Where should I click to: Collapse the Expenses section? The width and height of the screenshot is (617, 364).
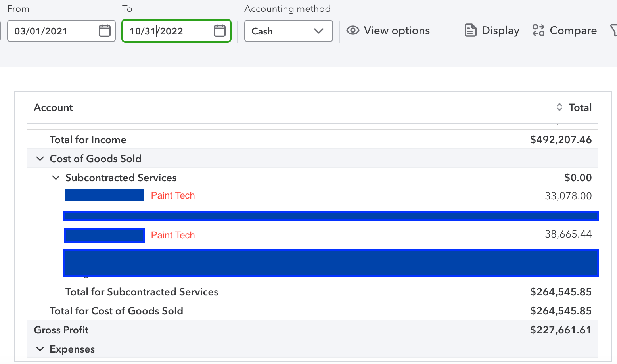point(40,349)
